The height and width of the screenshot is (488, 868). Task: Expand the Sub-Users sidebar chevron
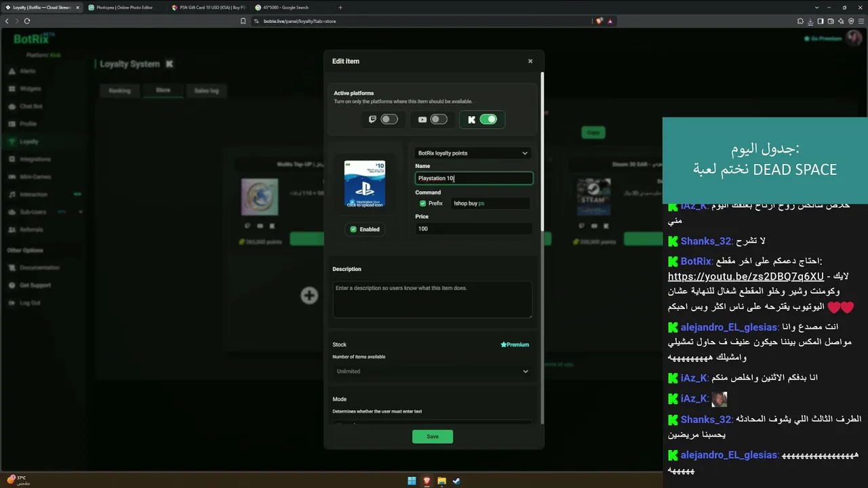point(81,212)
